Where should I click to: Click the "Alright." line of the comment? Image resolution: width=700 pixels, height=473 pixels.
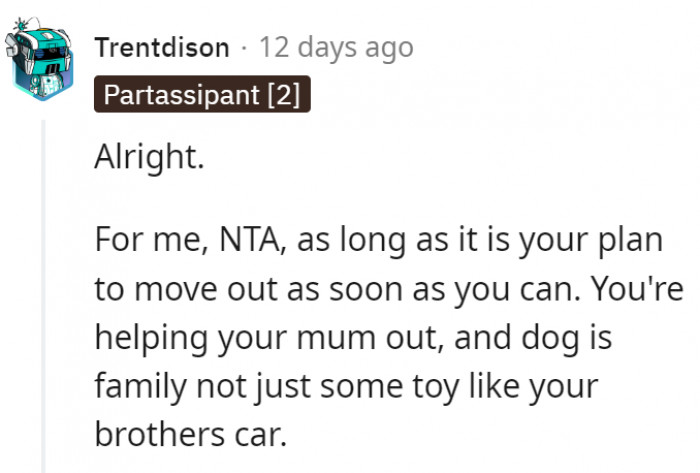(x=149, y=158)
